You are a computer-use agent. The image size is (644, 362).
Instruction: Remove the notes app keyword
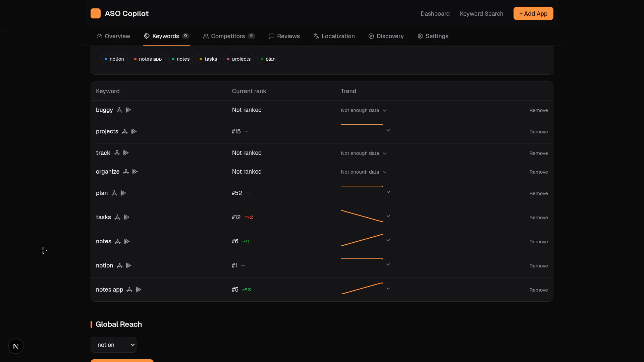click(x=539, y=290)
